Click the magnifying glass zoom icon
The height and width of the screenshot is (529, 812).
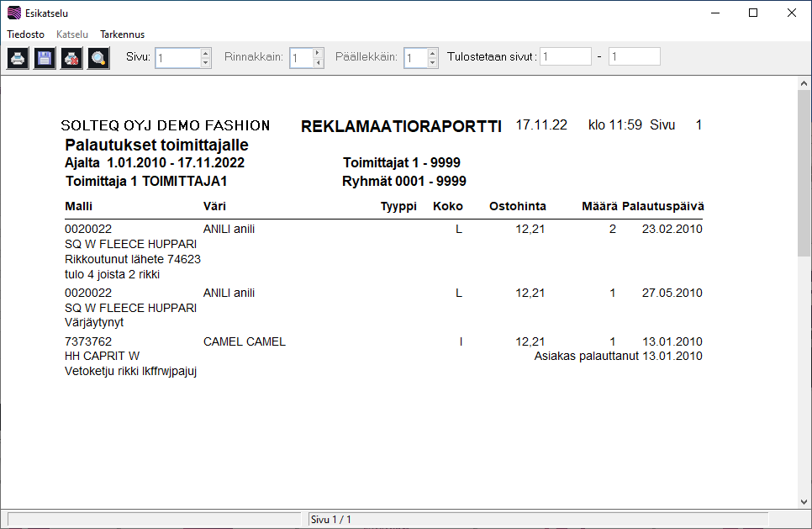(x=99, y=58)
